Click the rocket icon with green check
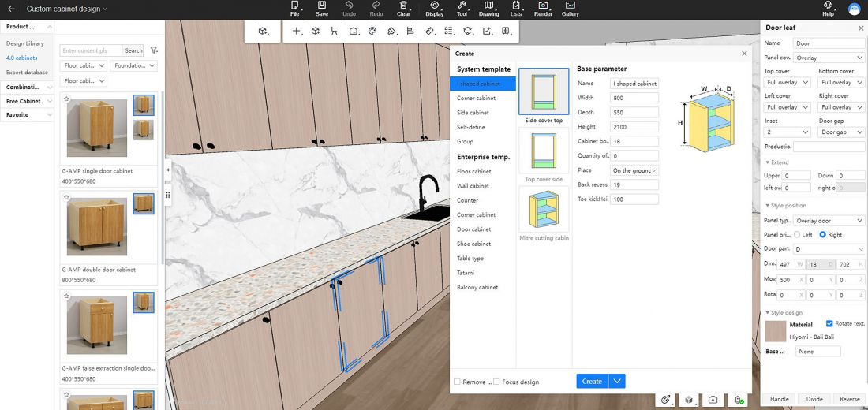Screen dimensions: 868x410 point(738,400)
